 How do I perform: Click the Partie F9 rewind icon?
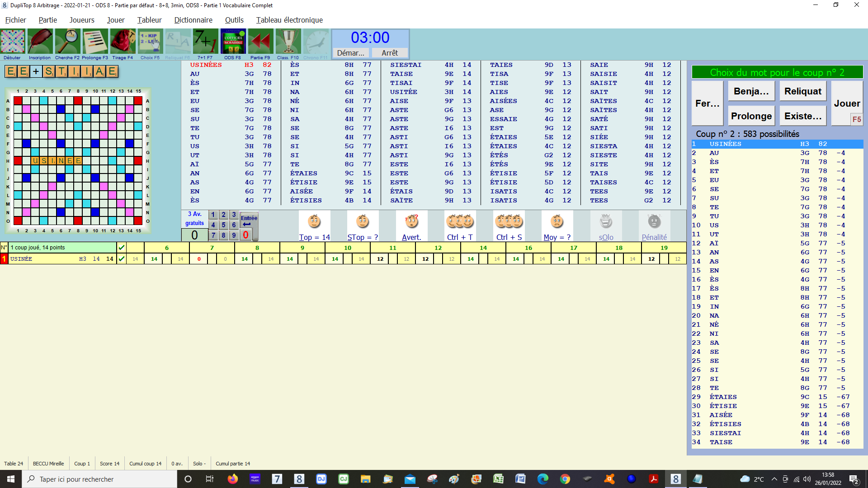point(260,42)
